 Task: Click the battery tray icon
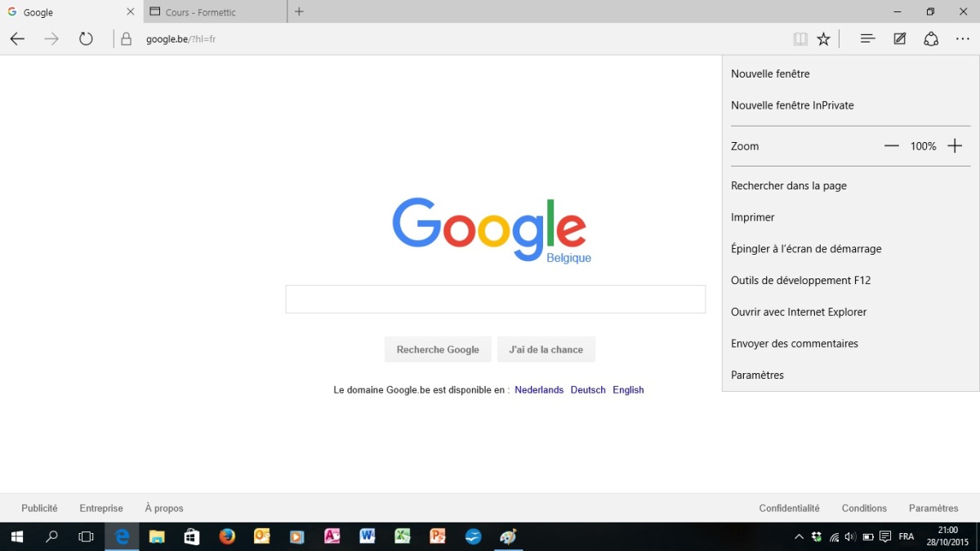(x=868, y=536)
